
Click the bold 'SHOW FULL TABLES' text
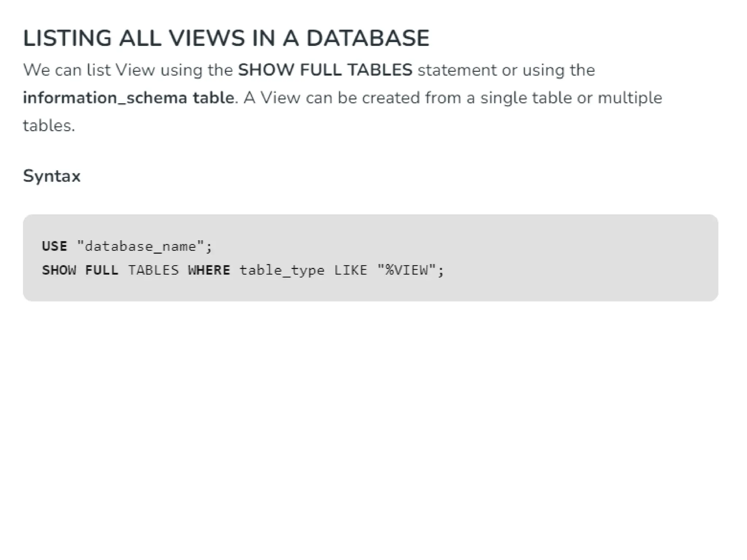(x=325, y=70)
